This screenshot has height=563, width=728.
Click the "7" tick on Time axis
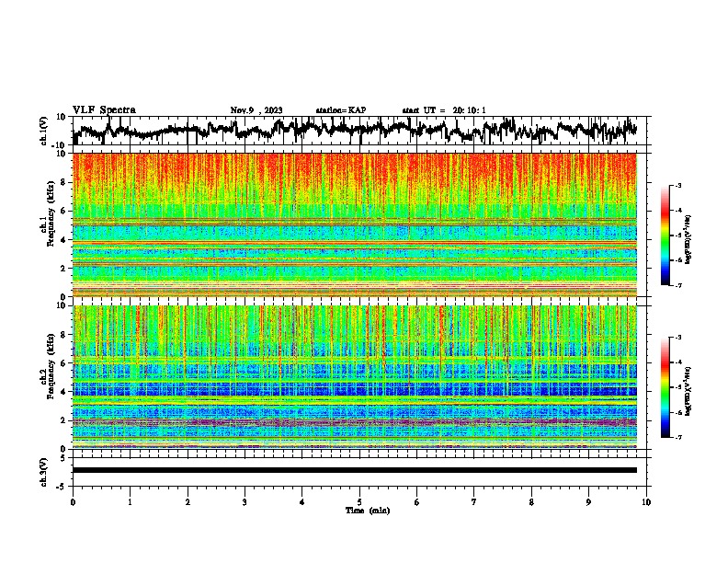(474, 502)
